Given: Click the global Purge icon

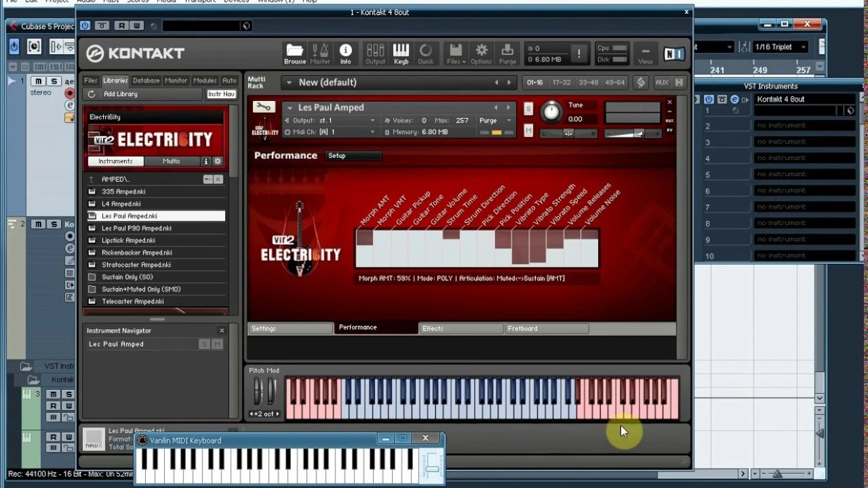Looking at the screenshot, I should coord(507,54).
